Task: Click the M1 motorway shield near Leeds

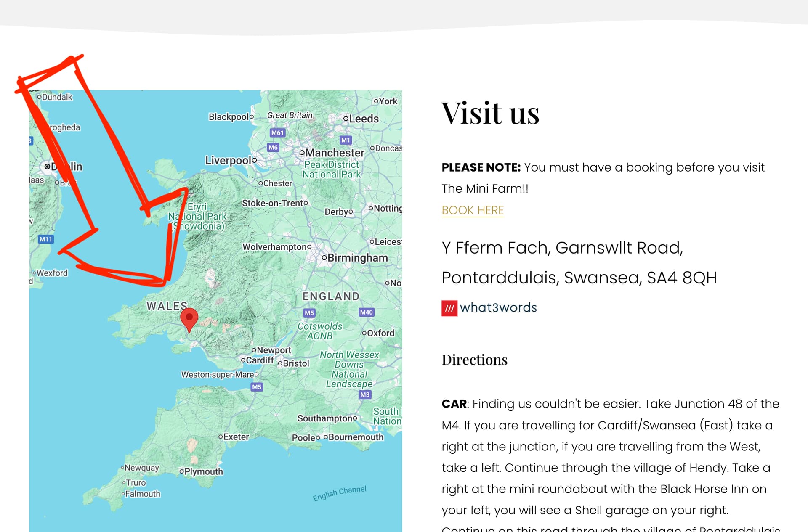Action: [x=346, y=140]
